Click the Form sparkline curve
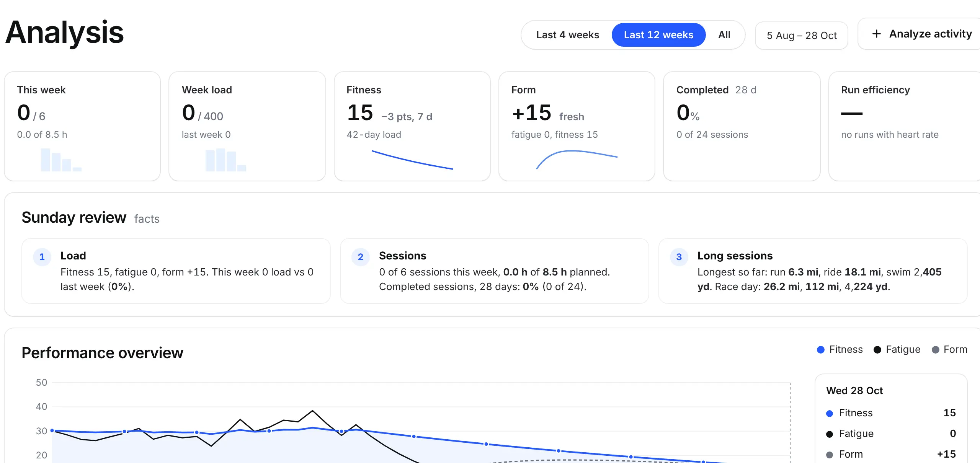This screenshot has width=980, height=463. click(x=577, y=160)
